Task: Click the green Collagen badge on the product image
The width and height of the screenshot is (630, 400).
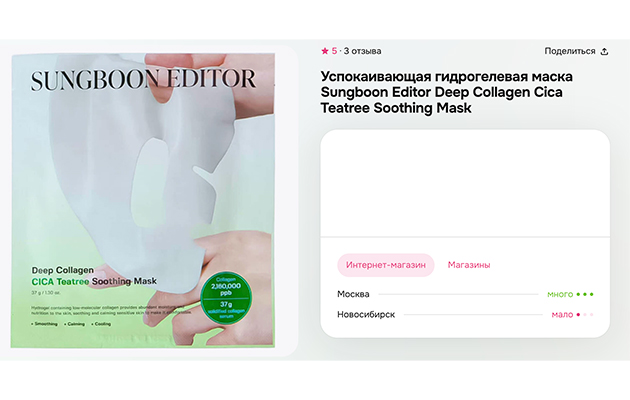Action: 226,298
